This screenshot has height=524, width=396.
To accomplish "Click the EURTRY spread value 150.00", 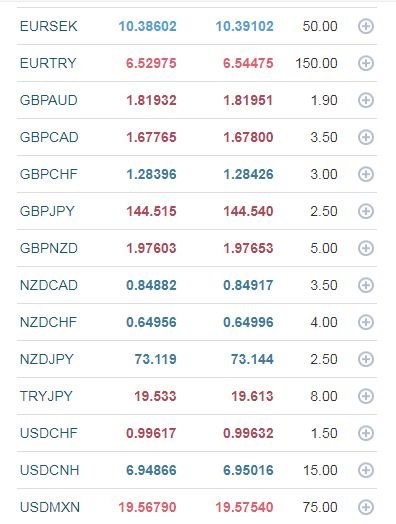I will [316, 63].
